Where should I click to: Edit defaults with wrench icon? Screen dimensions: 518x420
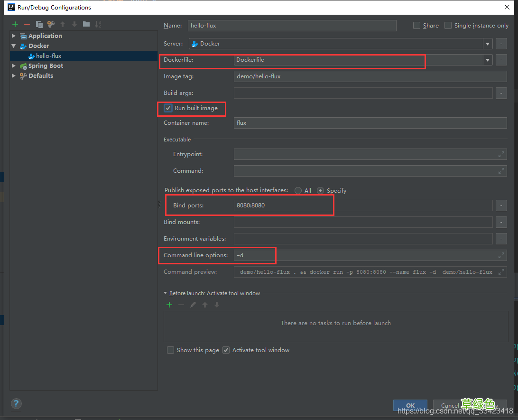[51, 24]
